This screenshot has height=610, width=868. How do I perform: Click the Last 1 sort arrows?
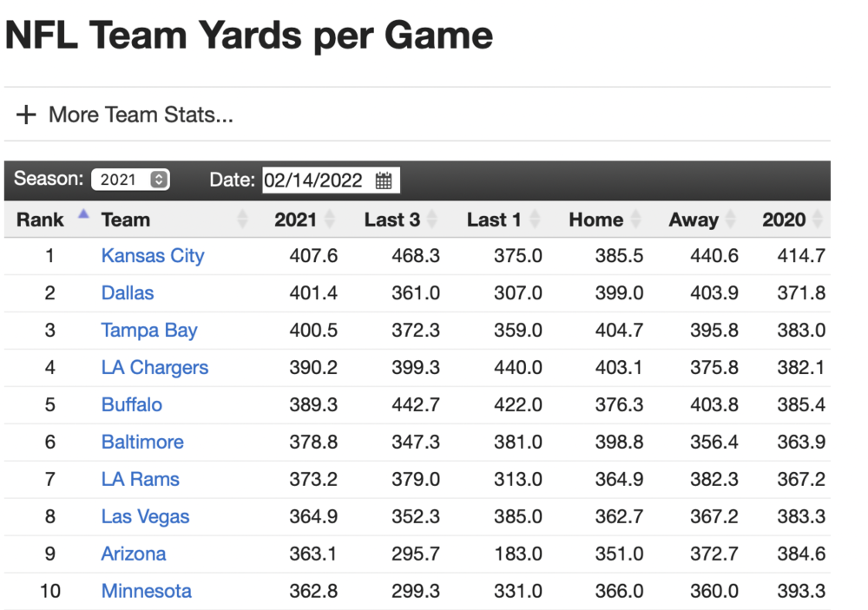(x=535, y=220)
